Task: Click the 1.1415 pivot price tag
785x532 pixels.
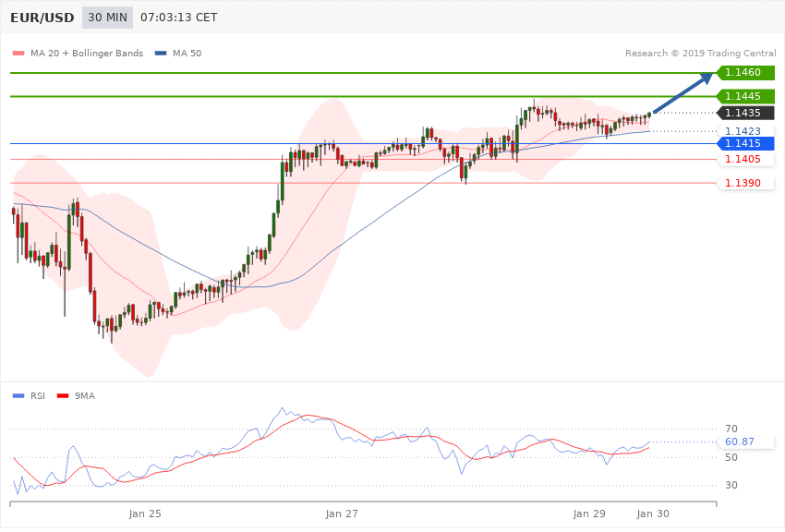Action: [x=745, y=144]
